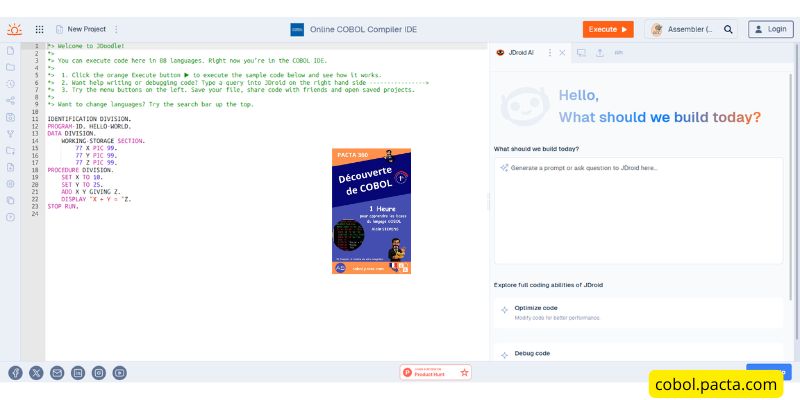Open the apps grid menu
This screenshot has height=400, width=800.
point(39,29)
